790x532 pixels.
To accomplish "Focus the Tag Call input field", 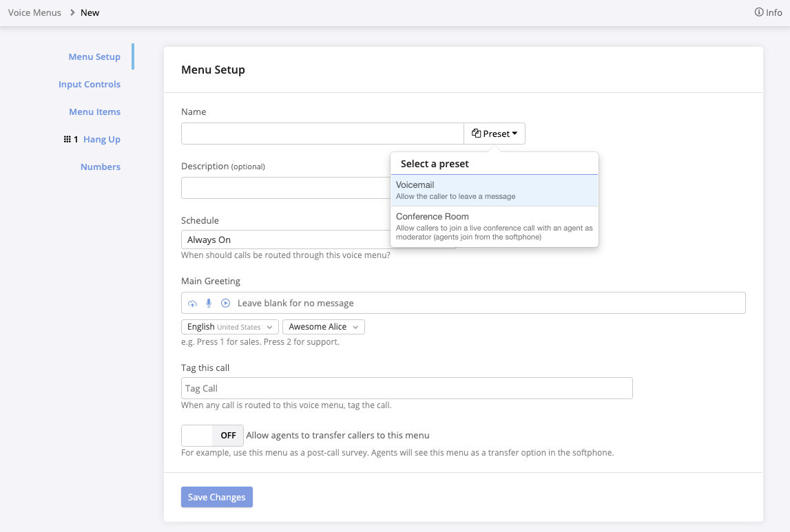I will [x=406, y=389].
